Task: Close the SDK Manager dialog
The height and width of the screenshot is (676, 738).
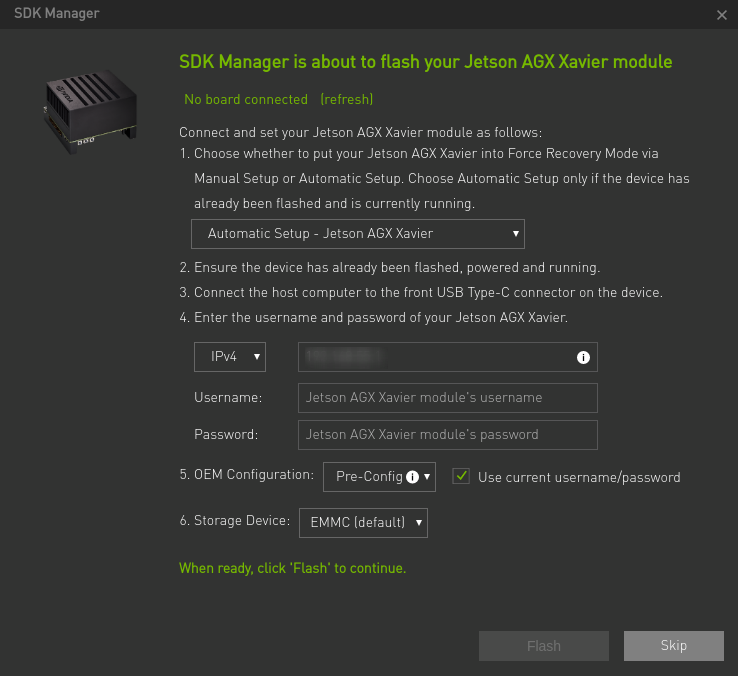Action: (x=722, y=15)
